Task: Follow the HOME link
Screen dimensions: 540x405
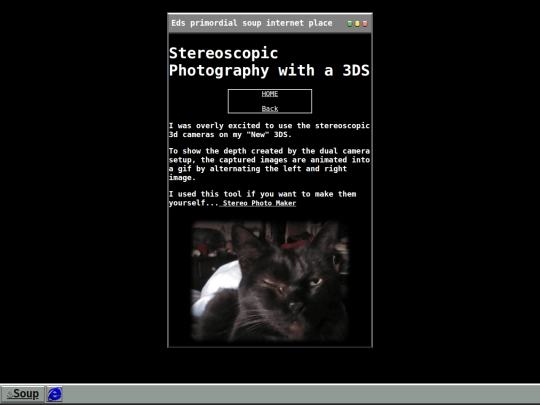Action: pos(270,94)
